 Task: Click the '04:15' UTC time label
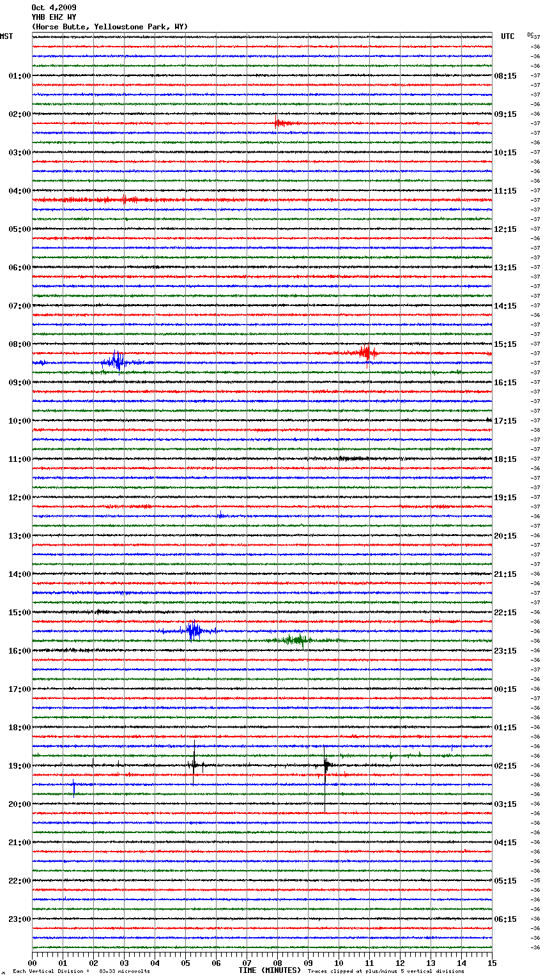[x=505, y=843]
